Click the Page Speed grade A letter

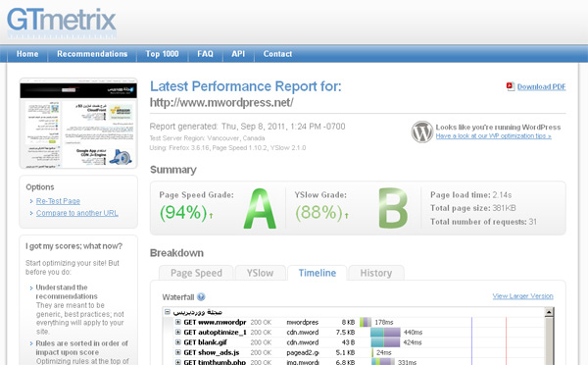coord(260,208)
